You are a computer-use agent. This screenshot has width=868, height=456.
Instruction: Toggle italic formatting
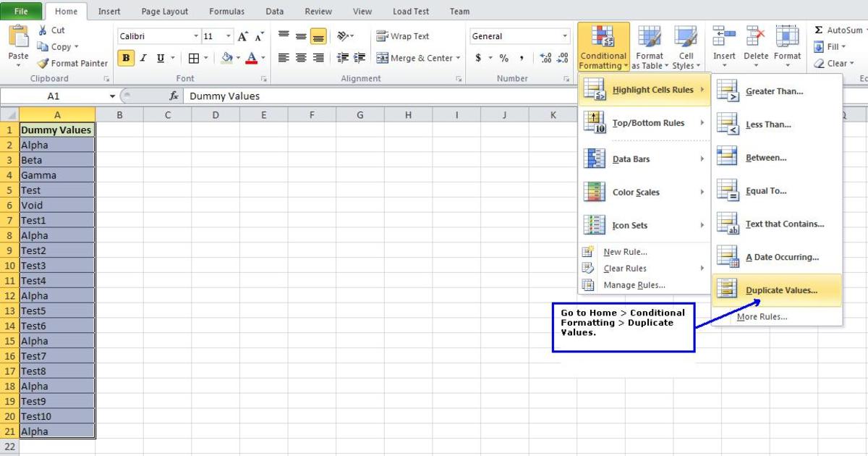[143, 57]
